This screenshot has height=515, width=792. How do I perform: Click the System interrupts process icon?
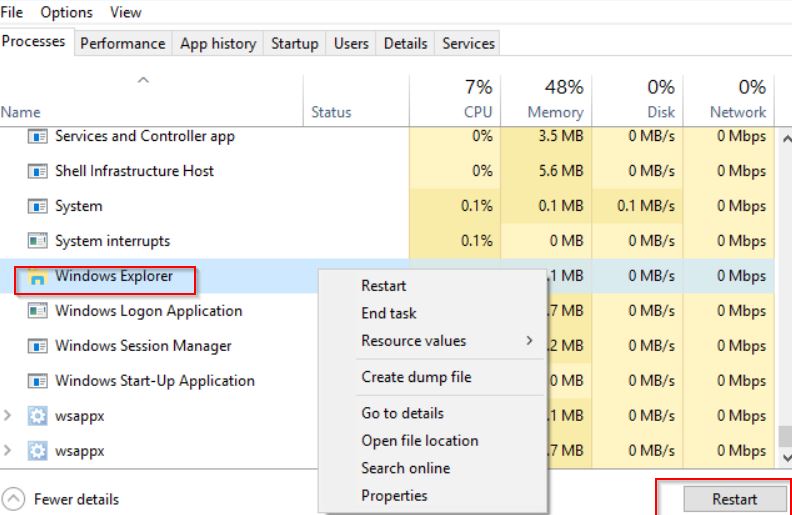point(37,241)
